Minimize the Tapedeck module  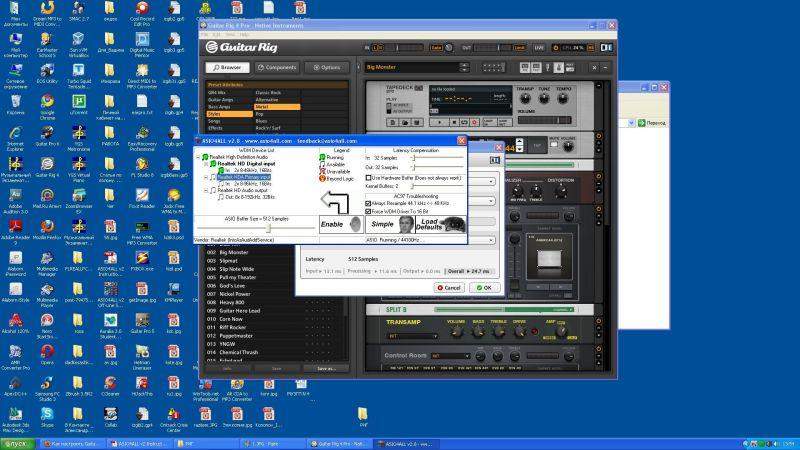tap(598, 86)
